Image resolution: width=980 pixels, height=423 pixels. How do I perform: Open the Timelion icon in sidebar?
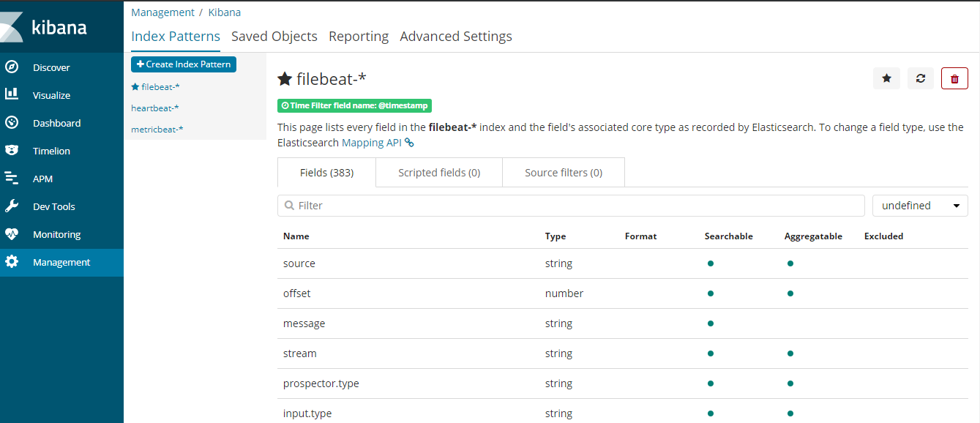(x=12, y=150)
